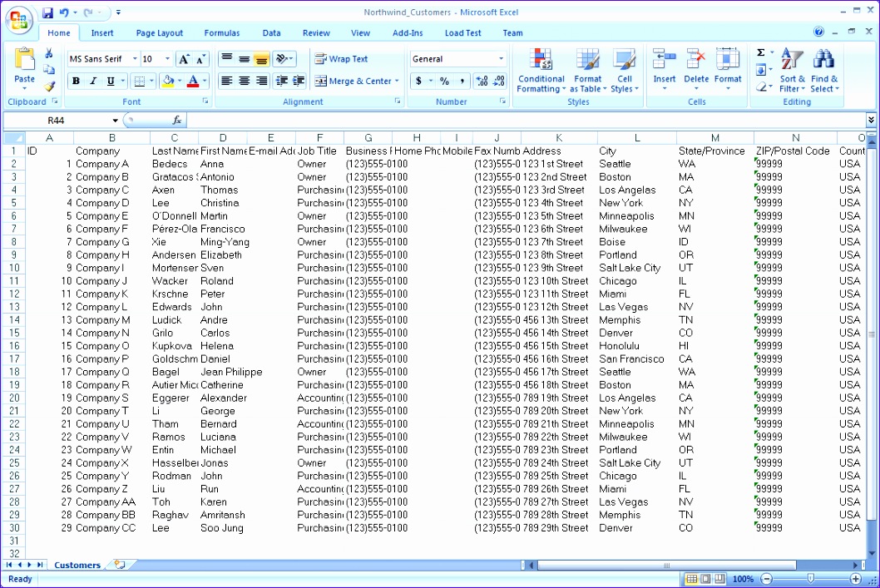Image resolution: width=880 pixels, height=588 pixels.
Task: Click Increase Decimal
Action: [482, 81]
